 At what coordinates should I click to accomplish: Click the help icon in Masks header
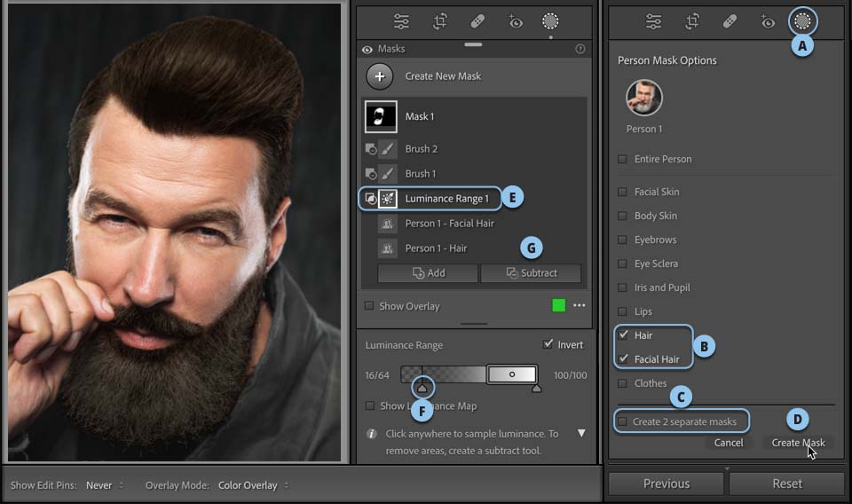click(x=580, y=50)
